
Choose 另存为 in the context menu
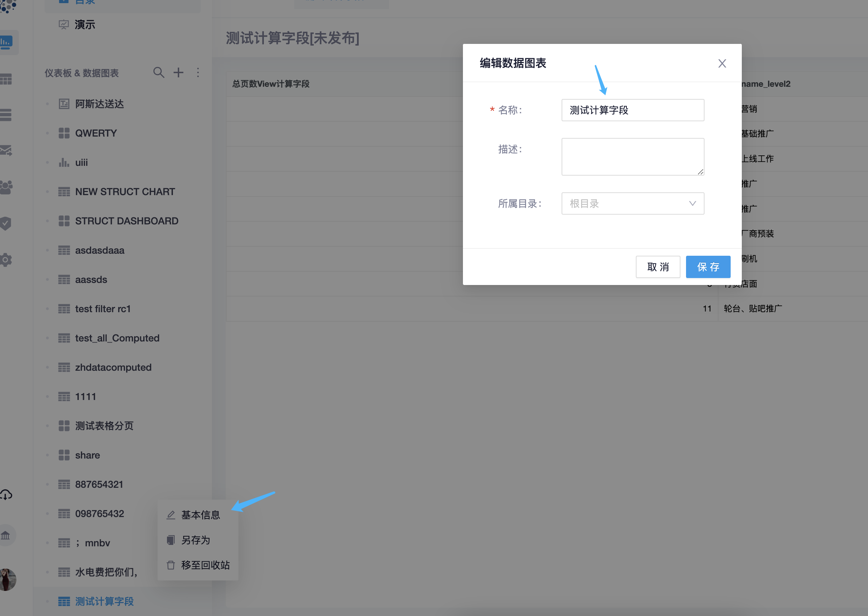(x=196, y=540)
